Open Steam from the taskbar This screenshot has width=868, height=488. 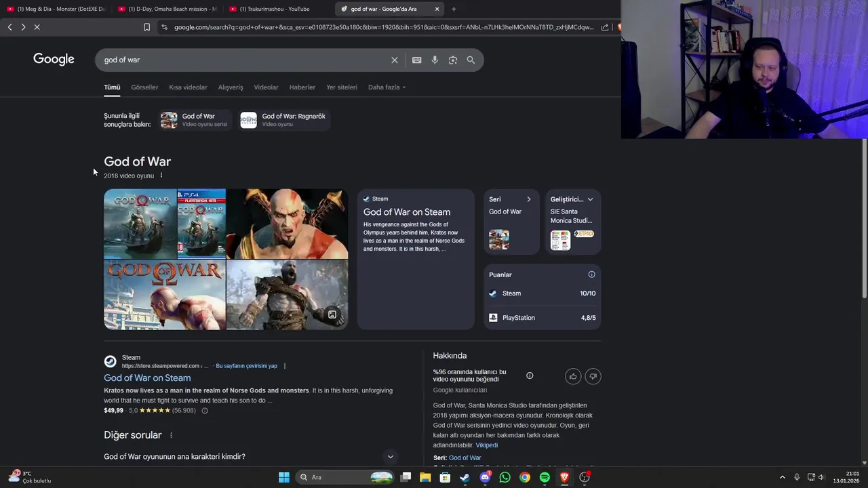coord(465,477)
